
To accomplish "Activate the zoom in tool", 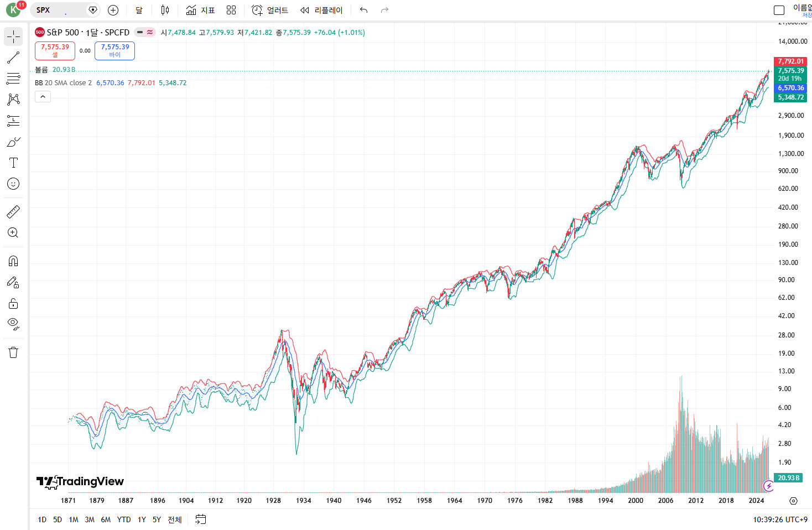I will 13,233.
